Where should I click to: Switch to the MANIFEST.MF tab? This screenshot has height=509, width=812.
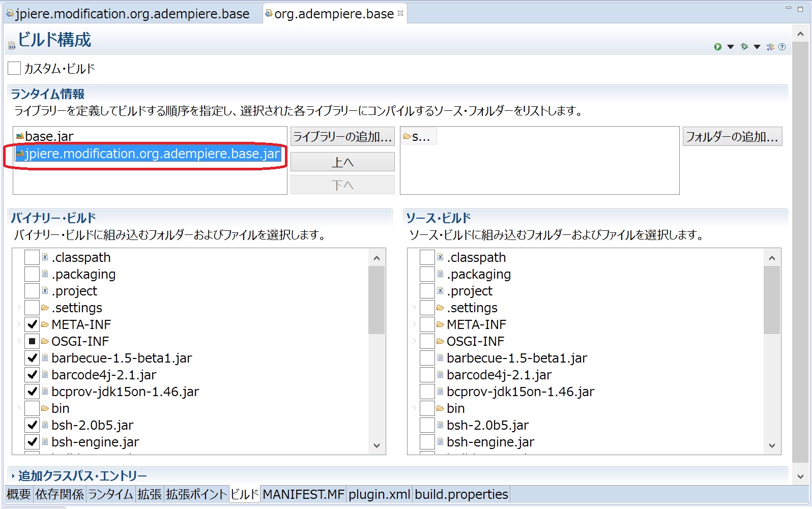[303, 494]
